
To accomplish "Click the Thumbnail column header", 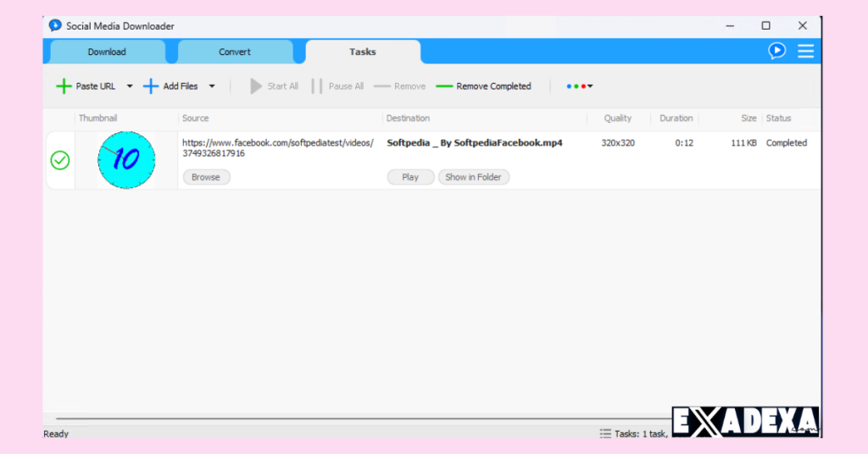I will pos(98,119).
